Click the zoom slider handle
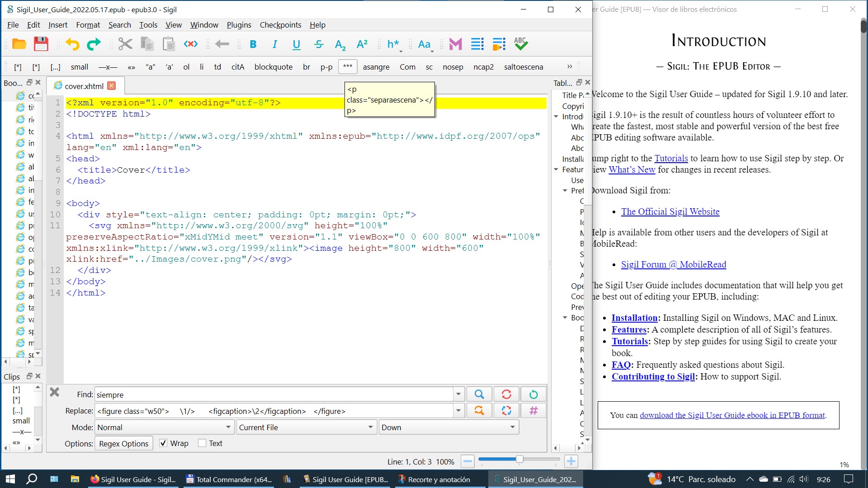This screenshot has width=868, height=488. (x=519, y=459)
